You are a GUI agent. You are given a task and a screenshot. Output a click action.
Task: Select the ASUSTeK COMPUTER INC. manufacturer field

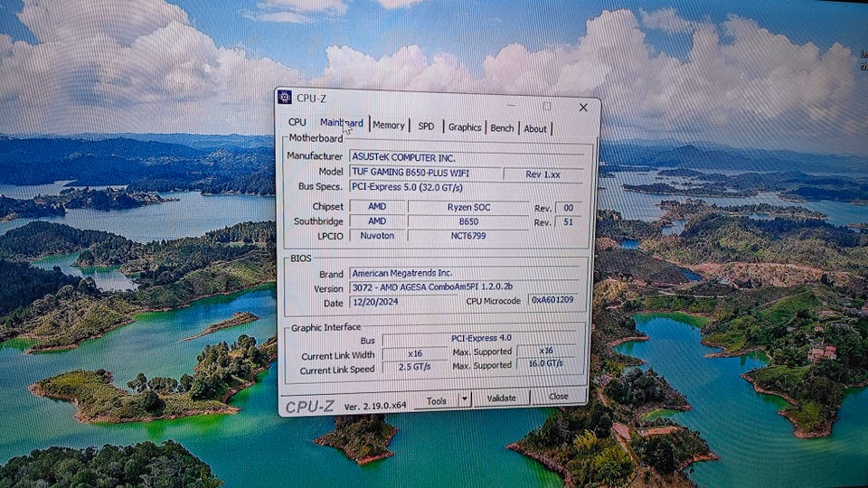pos(467,157)
